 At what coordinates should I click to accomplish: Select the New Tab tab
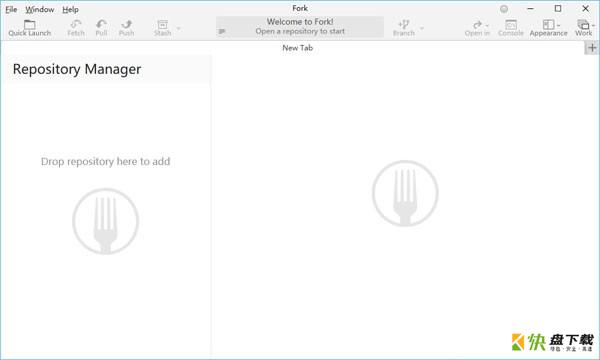(298, 48)
